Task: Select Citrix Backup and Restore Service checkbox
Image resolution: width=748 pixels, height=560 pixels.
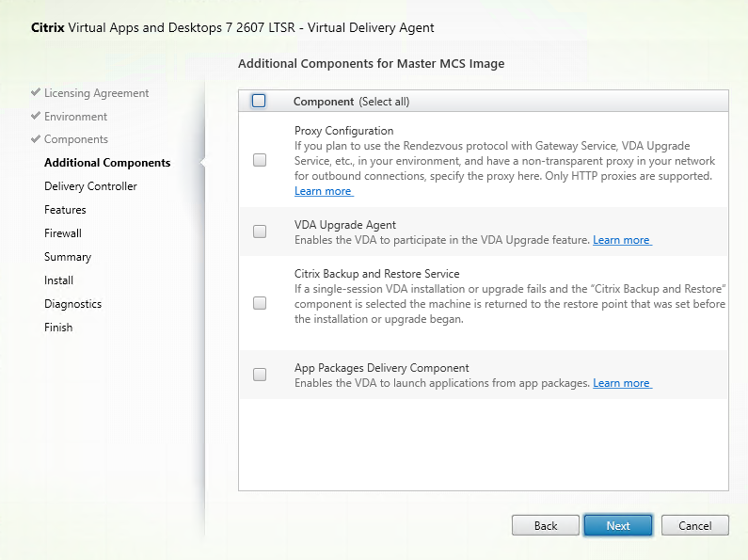Action: pos(260,303)
